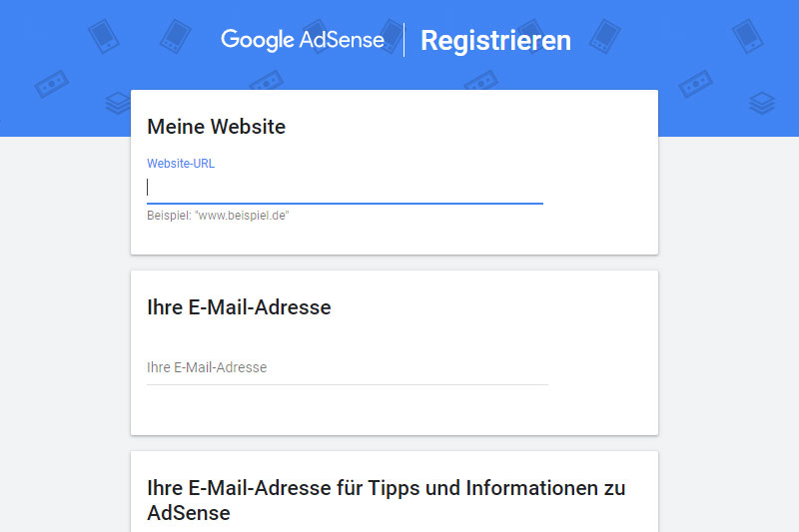Click the vertical divider beside the Registrieren title
This screenshot has height=532, width=799.
coord(404,40)
